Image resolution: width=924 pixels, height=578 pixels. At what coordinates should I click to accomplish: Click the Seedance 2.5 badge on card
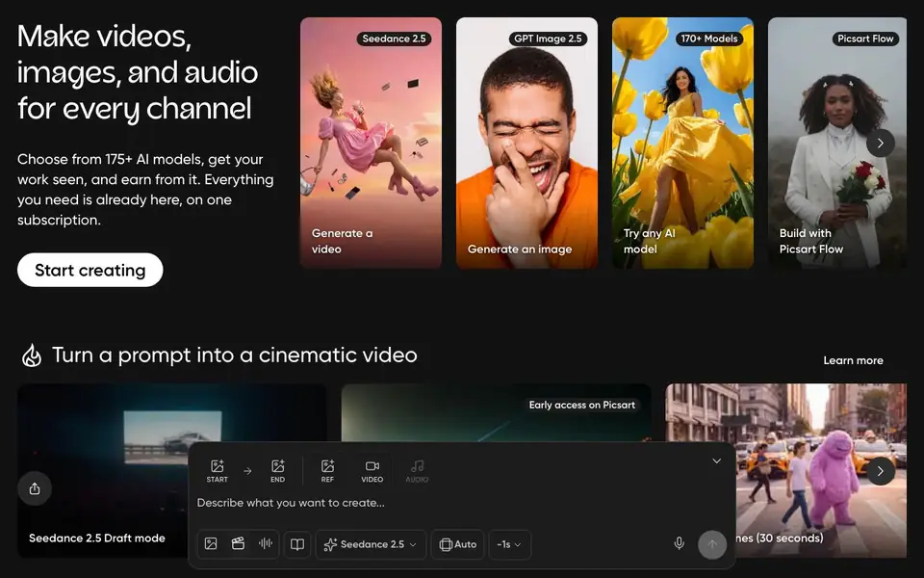[395, 39]
